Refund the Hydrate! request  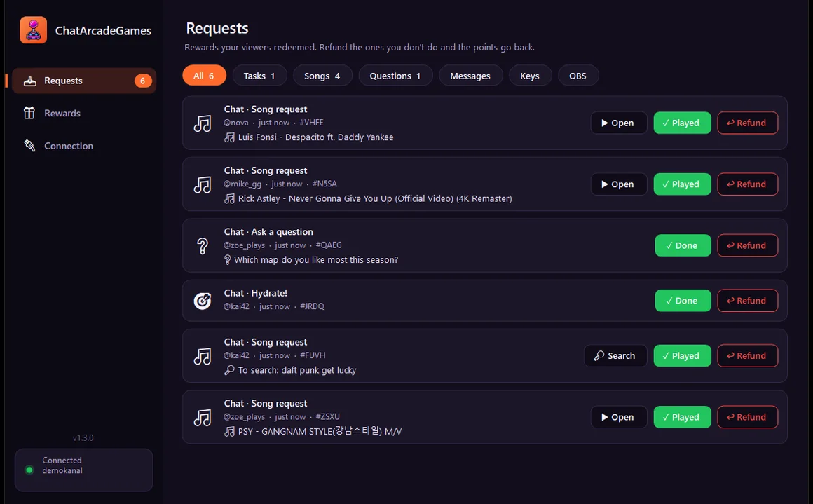(x=747, y=300)
